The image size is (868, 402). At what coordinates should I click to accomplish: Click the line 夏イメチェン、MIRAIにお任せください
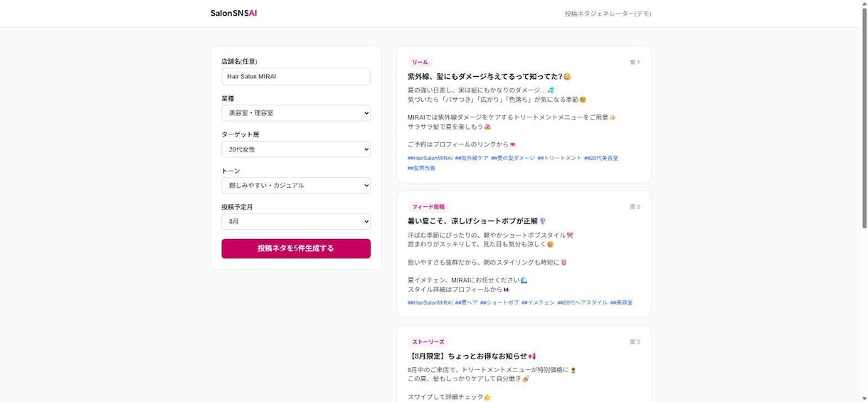click(467, 280)
